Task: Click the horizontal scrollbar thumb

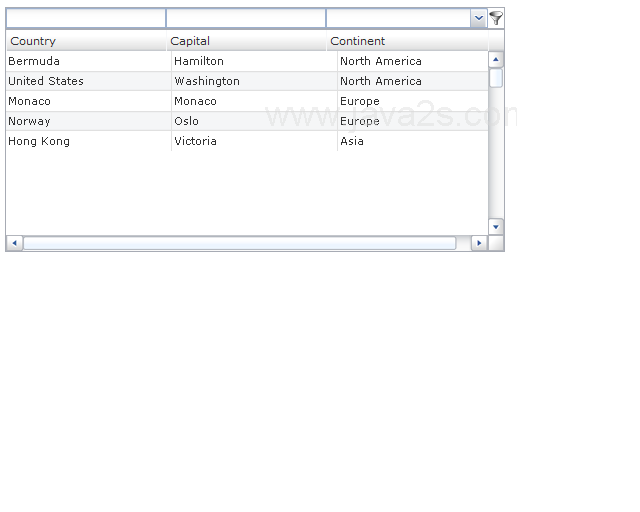Action: (239, 243)
